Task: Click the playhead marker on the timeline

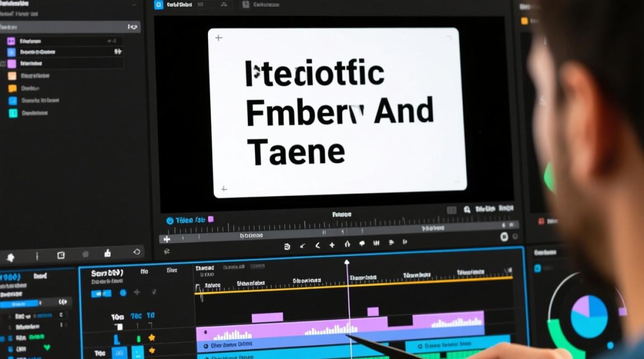Action: point(347,262)
